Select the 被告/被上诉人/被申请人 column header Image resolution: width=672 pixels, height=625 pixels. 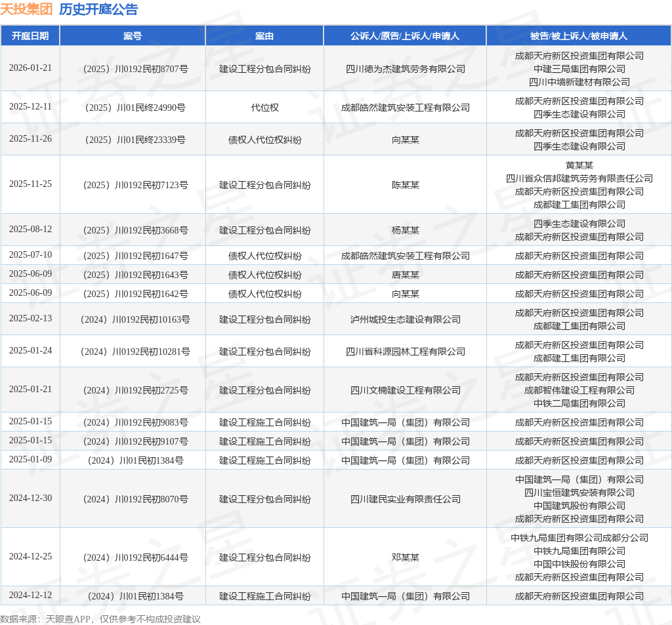(579, 36)
